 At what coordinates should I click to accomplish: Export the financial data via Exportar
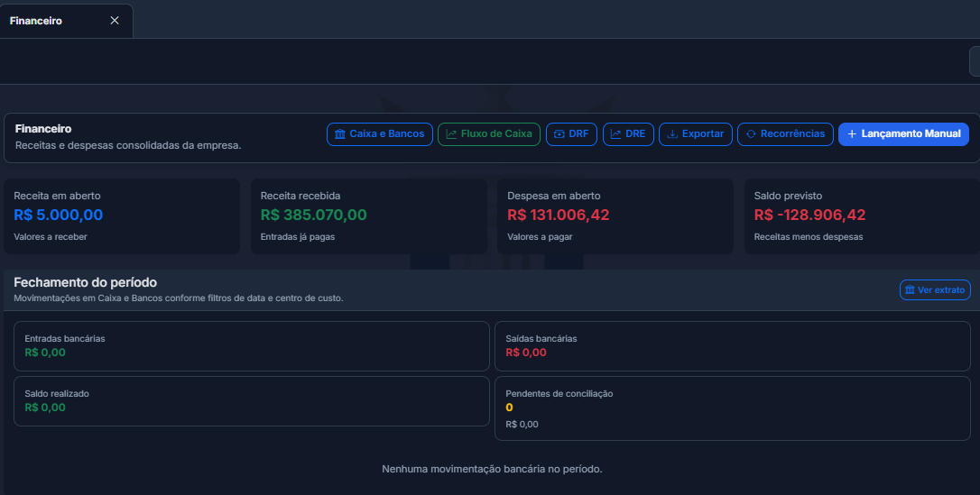pos(696,134)
